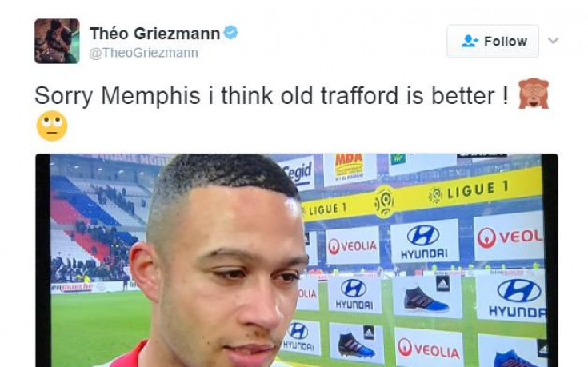The height and width of the screenshot is (367, 588).
Task: Click the Veolia logo beside Hyundai
Action: coord(353,246)
